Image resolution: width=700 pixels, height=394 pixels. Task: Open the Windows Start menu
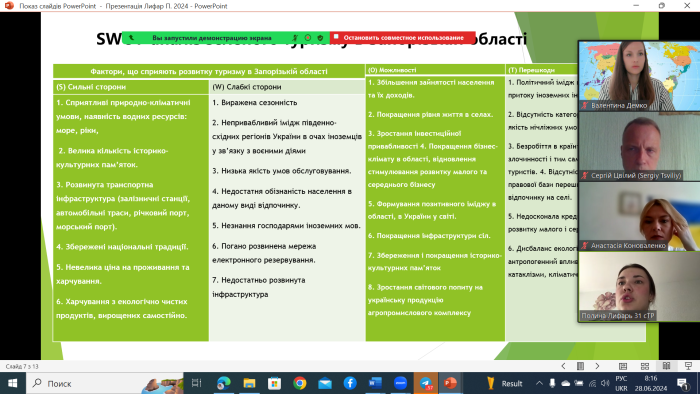12,383
